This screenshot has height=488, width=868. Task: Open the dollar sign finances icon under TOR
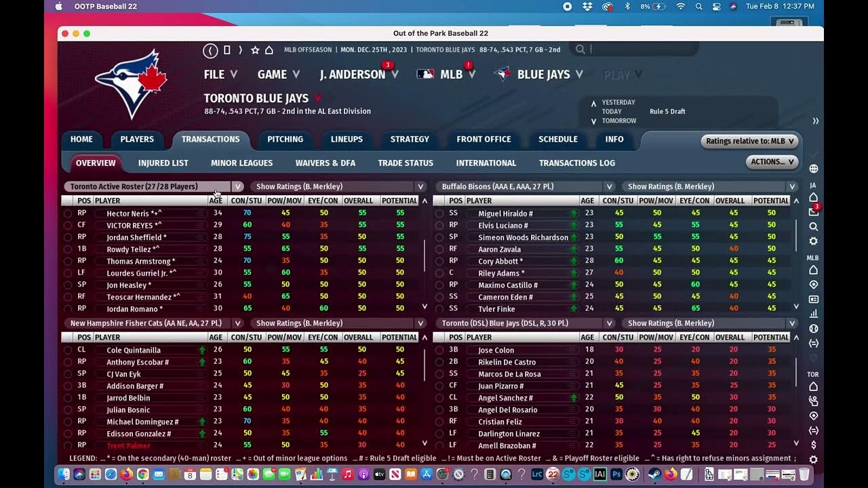814,445
